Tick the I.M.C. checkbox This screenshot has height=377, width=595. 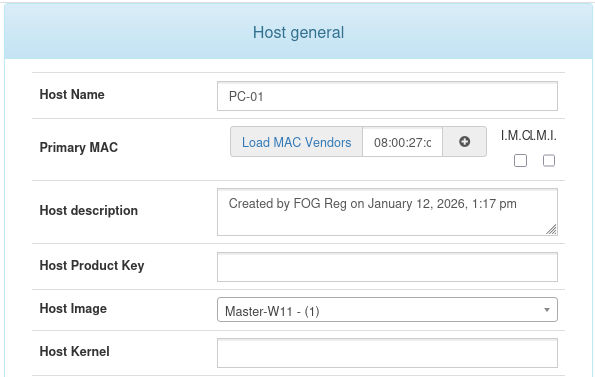pos(520,160)
